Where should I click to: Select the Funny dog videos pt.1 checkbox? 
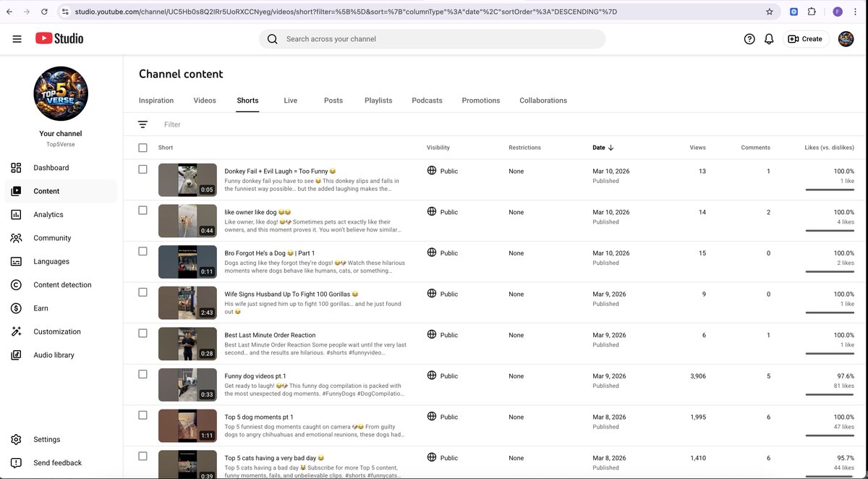pos(142,374)
